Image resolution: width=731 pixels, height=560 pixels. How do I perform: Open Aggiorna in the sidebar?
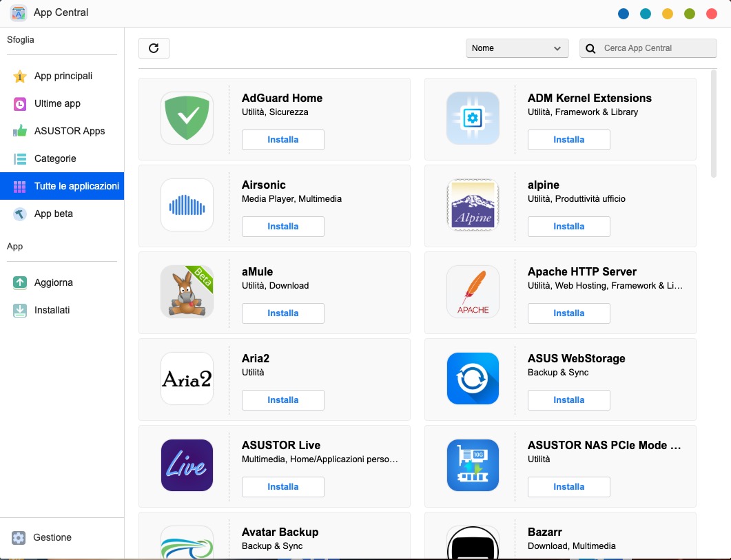62,282
